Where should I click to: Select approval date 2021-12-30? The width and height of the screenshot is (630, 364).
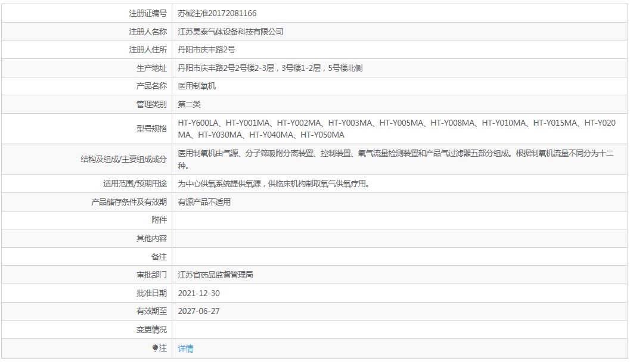point(199,293)
